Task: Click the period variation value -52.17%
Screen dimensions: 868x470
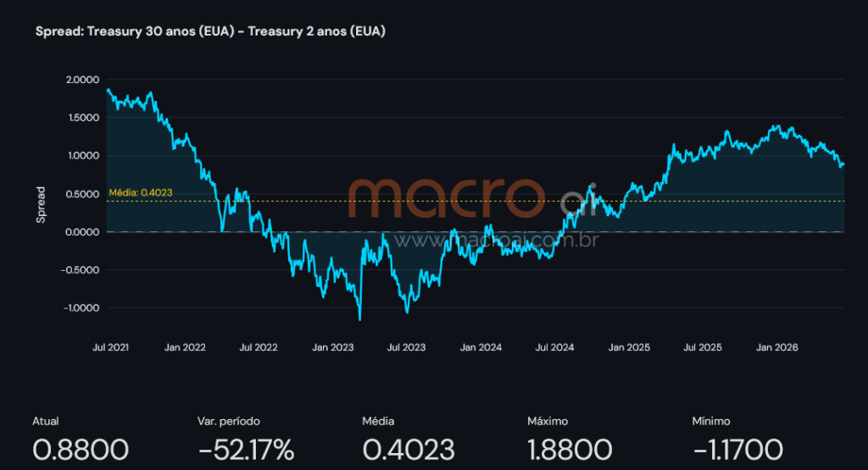Action: (x=247, y=450)
